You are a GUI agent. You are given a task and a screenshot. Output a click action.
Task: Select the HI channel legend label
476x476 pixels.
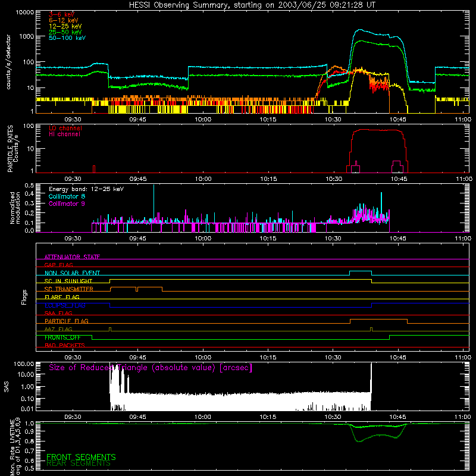pos(64,134)
